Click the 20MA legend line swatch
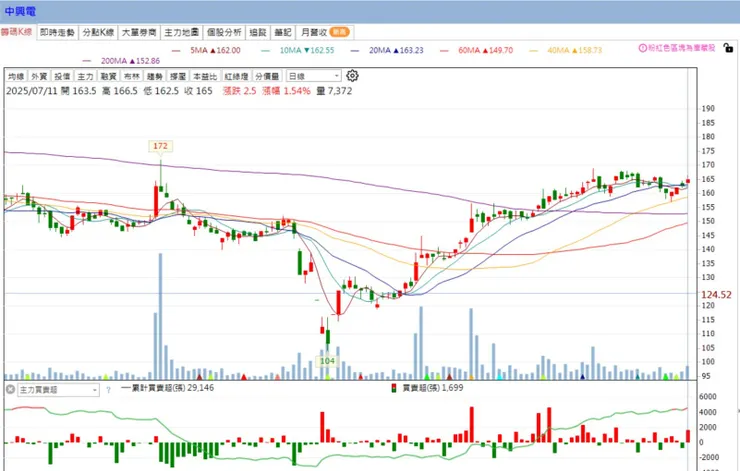This screenshot has height=471, width=740. [x=355, y=50]
